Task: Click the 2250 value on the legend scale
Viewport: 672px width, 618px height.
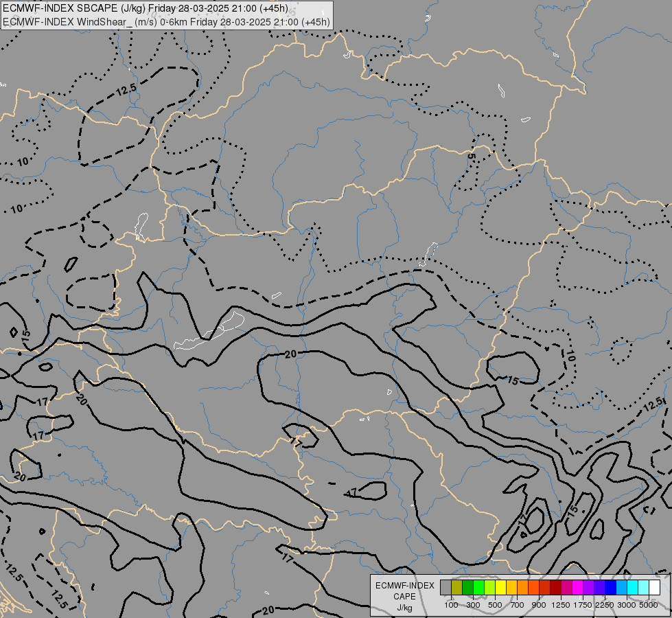Action: coord(604,605)
